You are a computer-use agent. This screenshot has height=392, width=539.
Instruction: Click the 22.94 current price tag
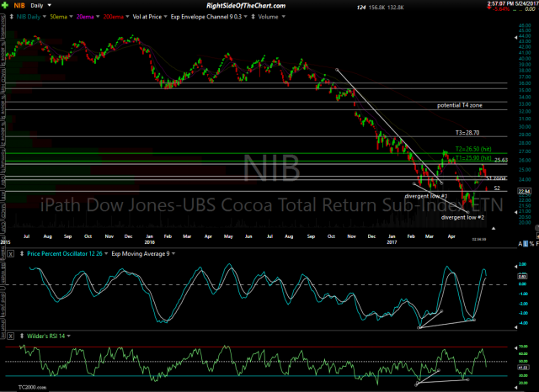point(524,191)
